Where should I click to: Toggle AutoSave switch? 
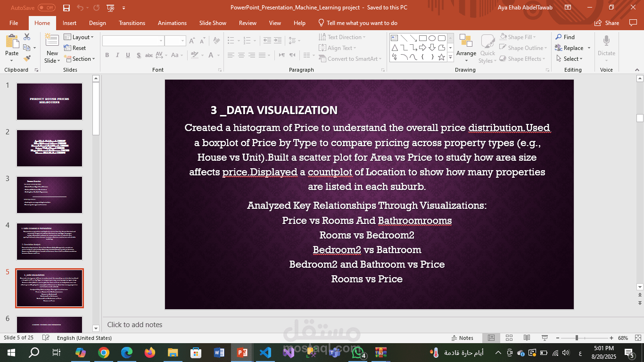(46, 8)
